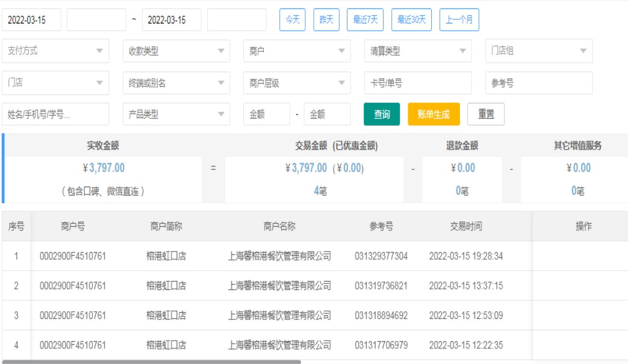Click into the 参考号 search field

point(539,83)
